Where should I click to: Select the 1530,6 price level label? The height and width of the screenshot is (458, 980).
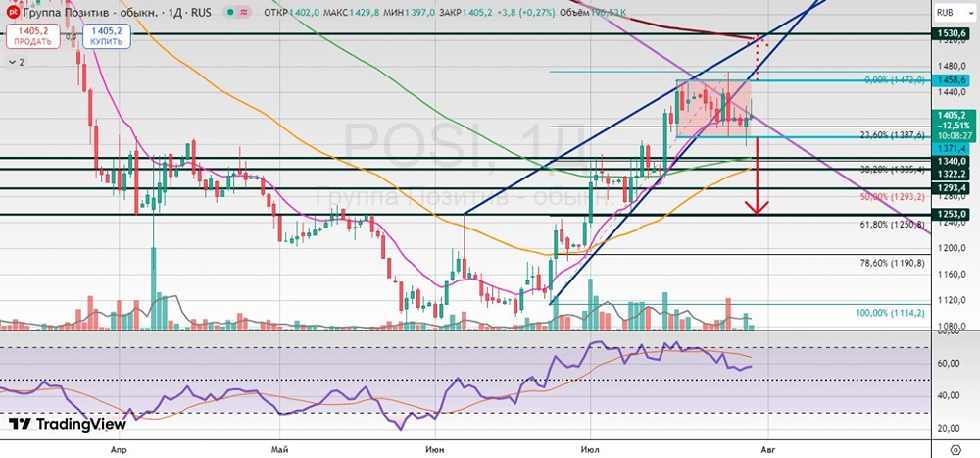(x=952, y=33)
